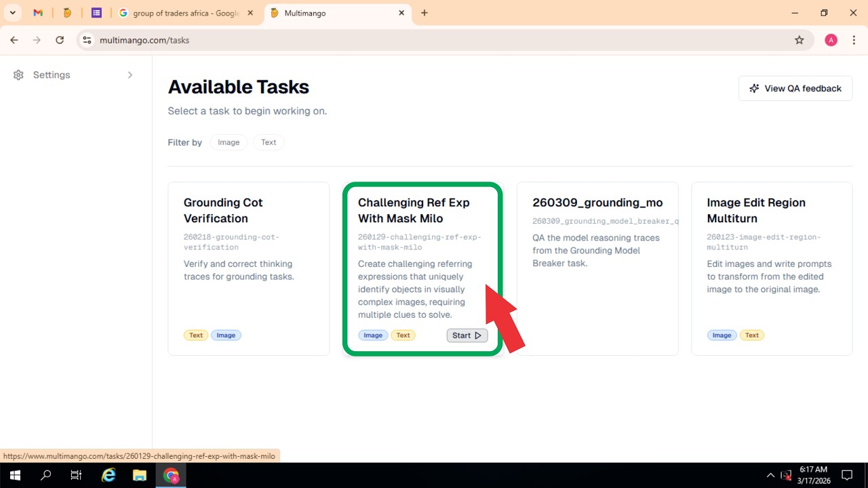Go back to the previous page
The height and width of the screenshot is (488, 868).
point(14,40)
